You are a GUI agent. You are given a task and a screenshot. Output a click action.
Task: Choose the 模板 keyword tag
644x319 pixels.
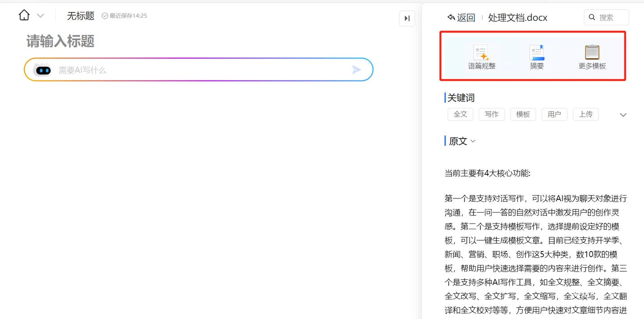point(523,114)
